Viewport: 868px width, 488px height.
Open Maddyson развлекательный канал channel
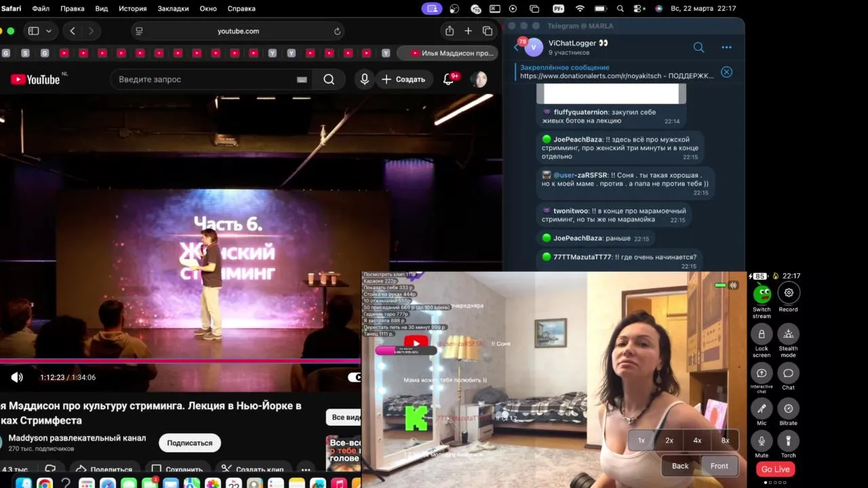point(77,438)
